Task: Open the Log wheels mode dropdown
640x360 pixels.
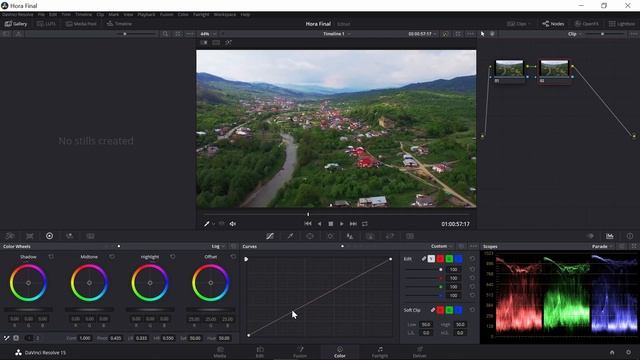Action: coord(218,247)
